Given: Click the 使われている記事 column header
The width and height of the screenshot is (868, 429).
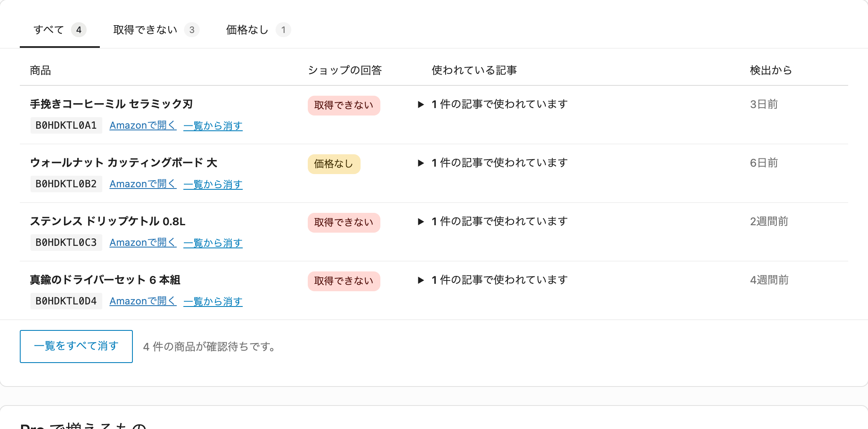Looking at the screenshot, I should click(474, 71).
